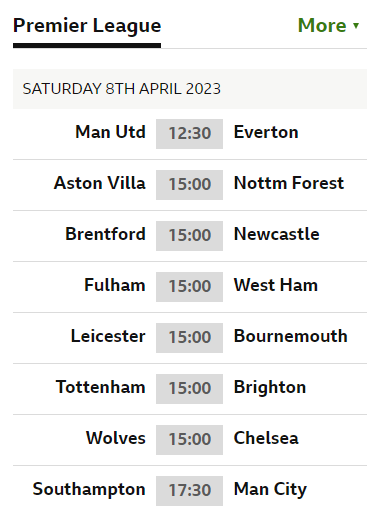Open the Aston Villa team link
The height and width of the screenshot is (522, 390).
point(100,183)
